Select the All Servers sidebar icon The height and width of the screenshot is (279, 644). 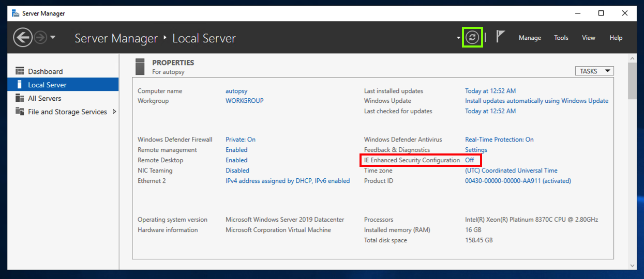(x=20, y=98)
